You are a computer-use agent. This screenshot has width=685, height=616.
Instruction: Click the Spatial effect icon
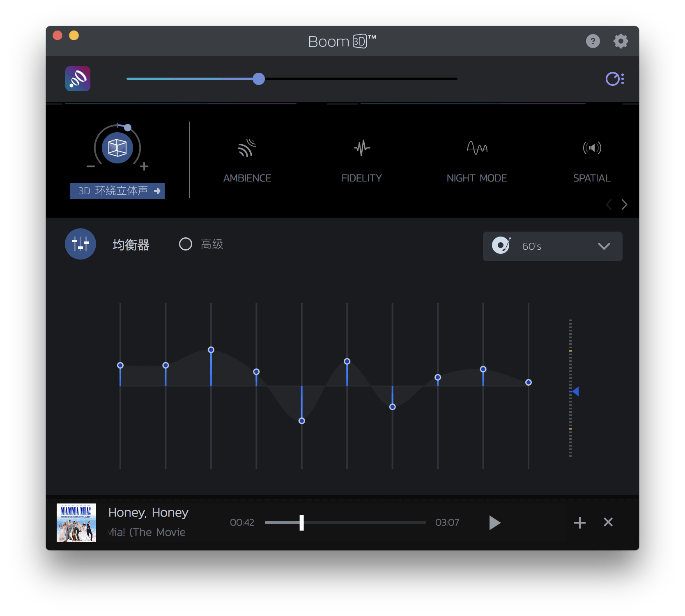click(592, 148)
